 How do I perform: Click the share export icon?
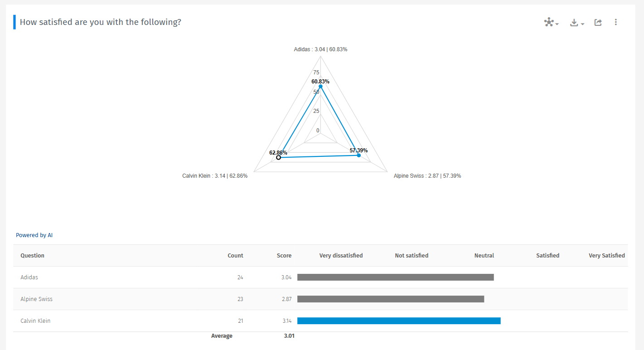(x=598, y=22)
